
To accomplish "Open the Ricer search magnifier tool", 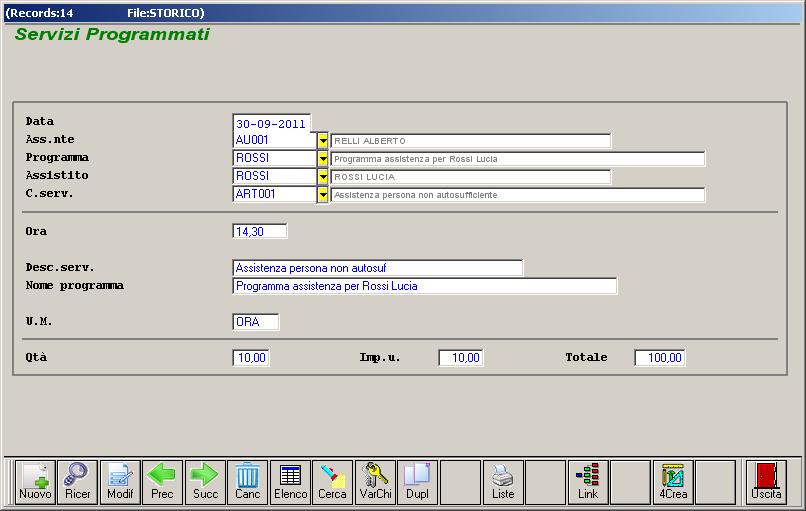I will point(78,482).
